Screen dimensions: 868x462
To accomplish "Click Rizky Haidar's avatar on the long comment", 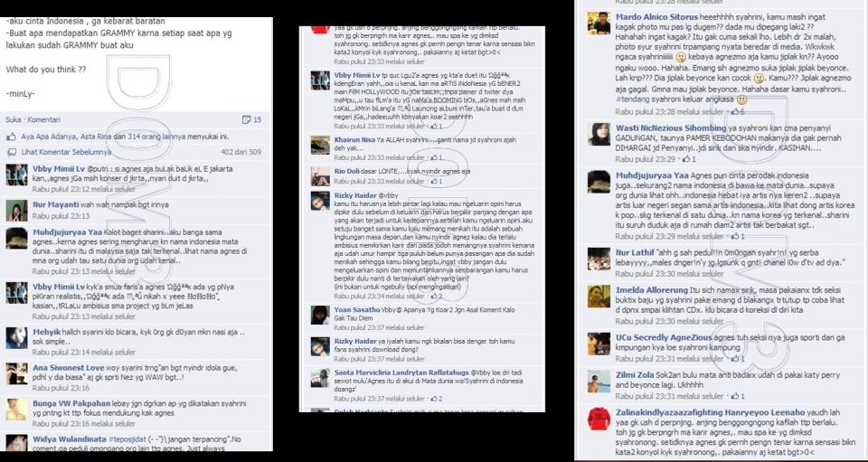I will pyautogui.click(x=320, y=202).
